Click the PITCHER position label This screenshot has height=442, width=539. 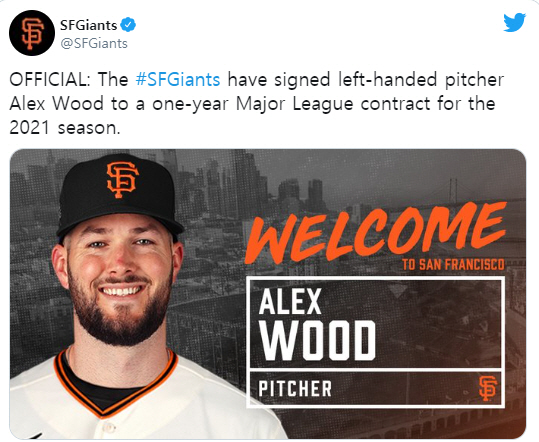295,388
